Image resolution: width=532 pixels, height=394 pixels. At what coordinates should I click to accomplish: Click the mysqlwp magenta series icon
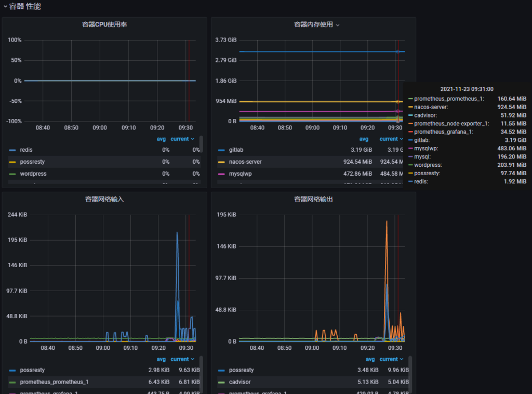222,174
